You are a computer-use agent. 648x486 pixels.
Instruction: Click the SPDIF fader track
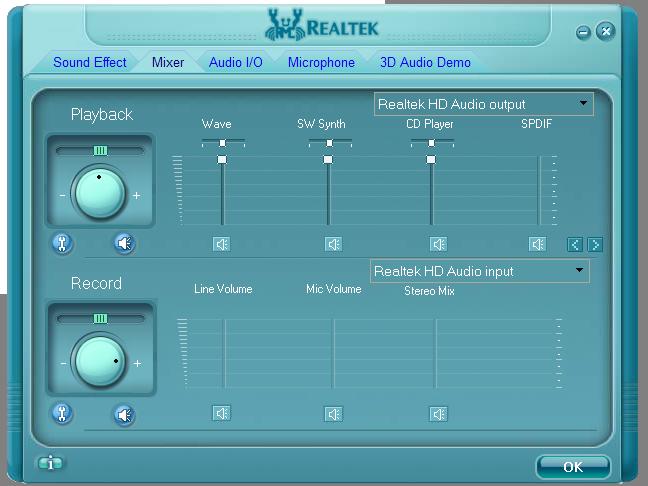539,191
